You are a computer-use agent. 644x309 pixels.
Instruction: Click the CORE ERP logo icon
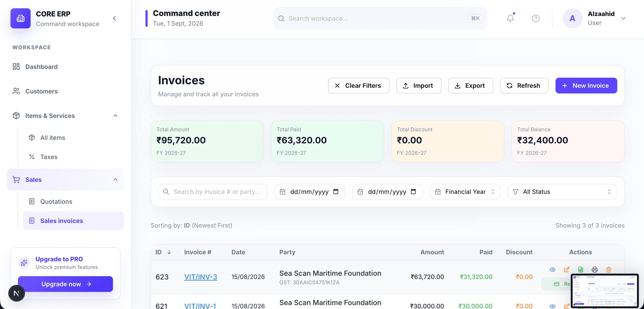coord(21,18)
